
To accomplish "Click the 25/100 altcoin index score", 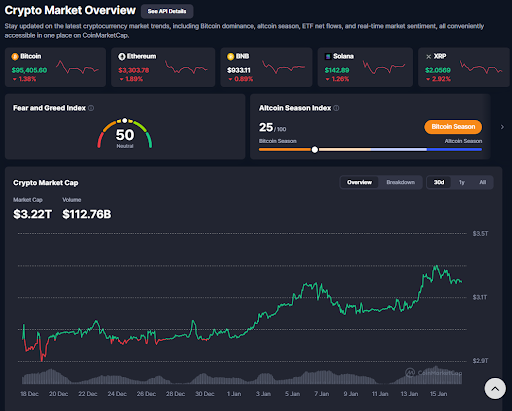I will 272,128.
